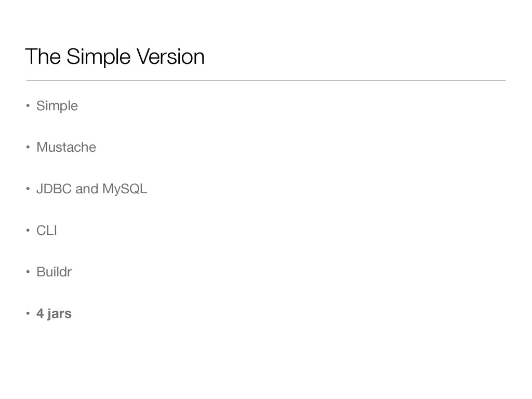Viewport: 532px width, 399px height.
Task: Select the 'Mustache' bullet text
Action: pyautogui.click(x=66, y=147)
